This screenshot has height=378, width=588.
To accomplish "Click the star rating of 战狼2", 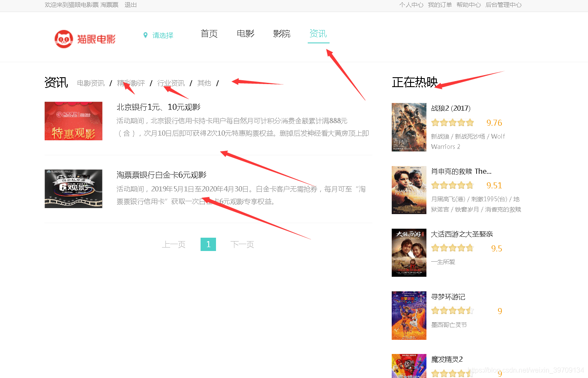I will (x=453, y=123).
